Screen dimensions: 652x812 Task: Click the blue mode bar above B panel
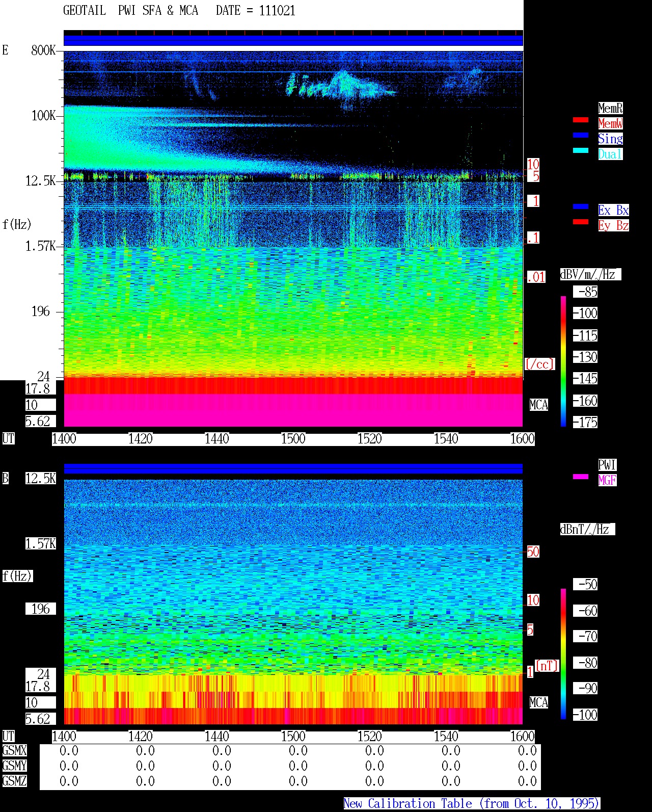[x=293, y=468]
